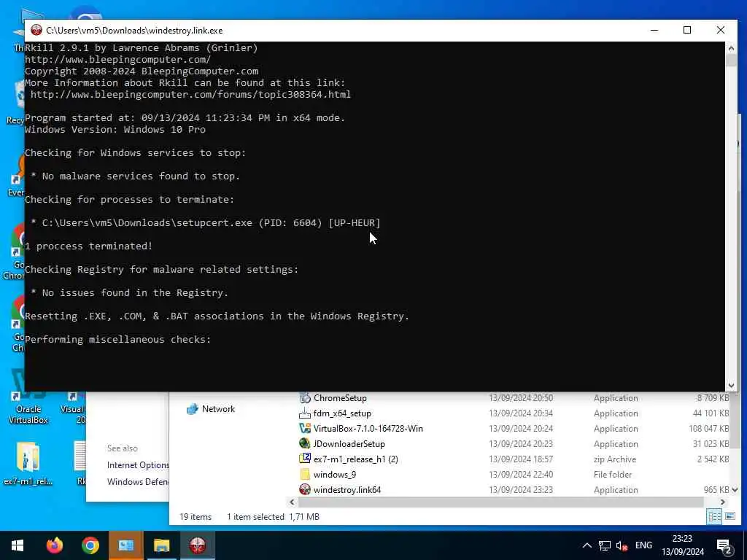Screen dimensions: 747x560
Task: Open the ChromeSetup file icon in Explorer
Action: pyautogui.click(x=305, y=397)
